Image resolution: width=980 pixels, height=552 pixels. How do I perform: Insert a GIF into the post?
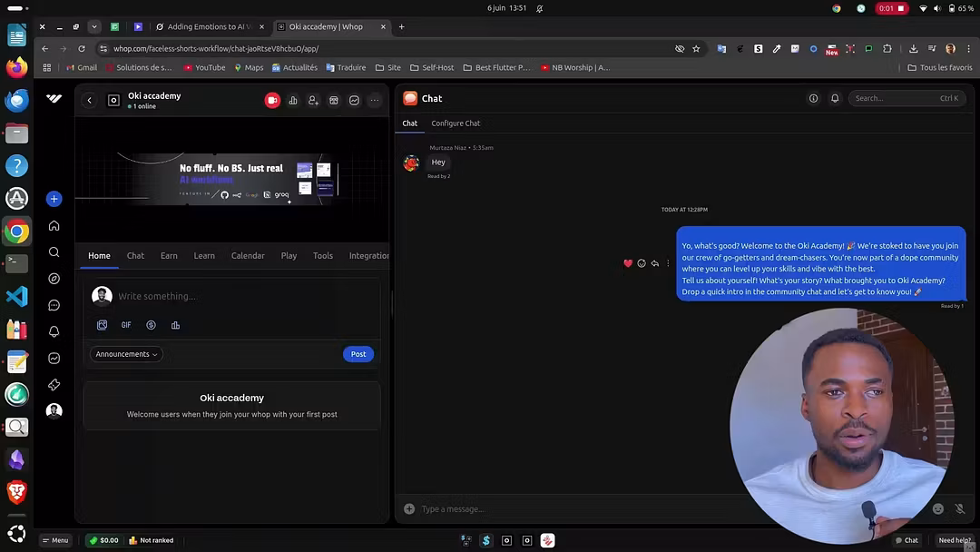point(126,325)
